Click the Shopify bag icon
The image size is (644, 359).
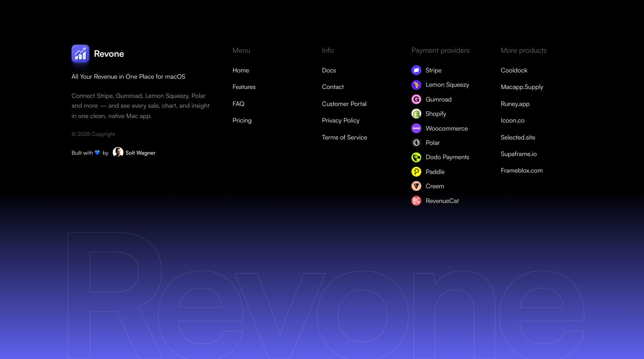(416, 114)
